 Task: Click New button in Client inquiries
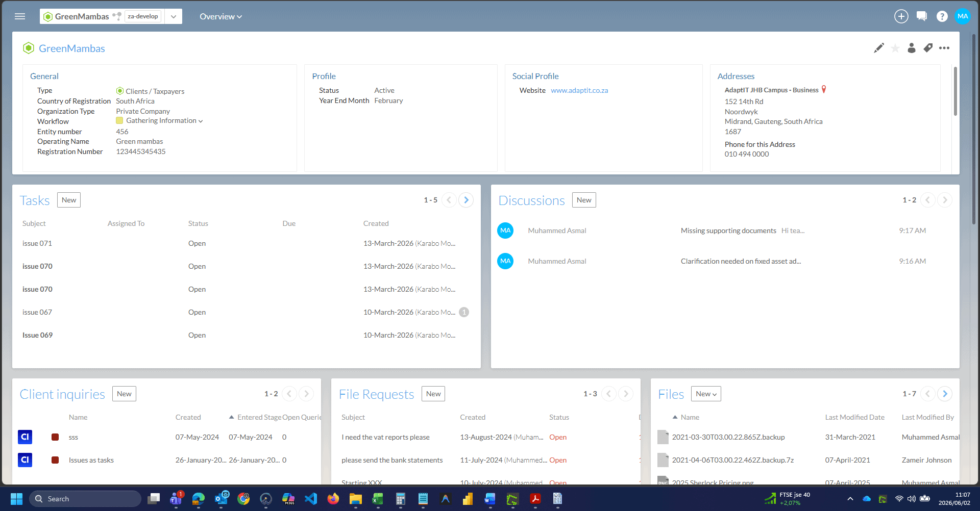124,394
